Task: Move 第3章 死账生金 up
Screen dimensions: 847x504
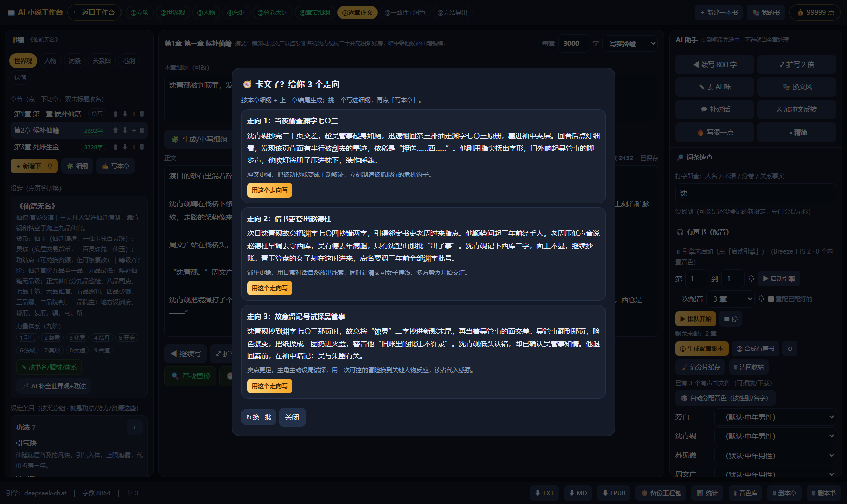Action: point(115,147)
